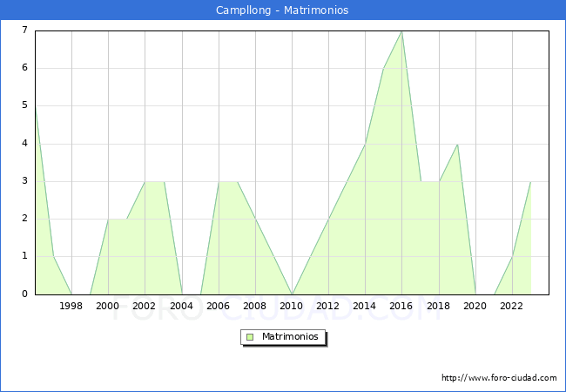Select the 2002 x-axis label
The image size is (566, 392).
click(x=144, y=306)
